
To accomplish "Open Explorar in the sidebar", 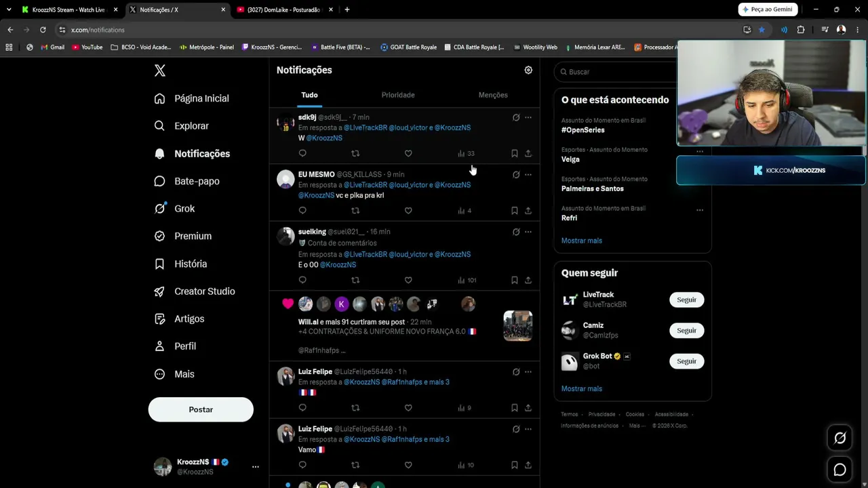I will point(182,126).
